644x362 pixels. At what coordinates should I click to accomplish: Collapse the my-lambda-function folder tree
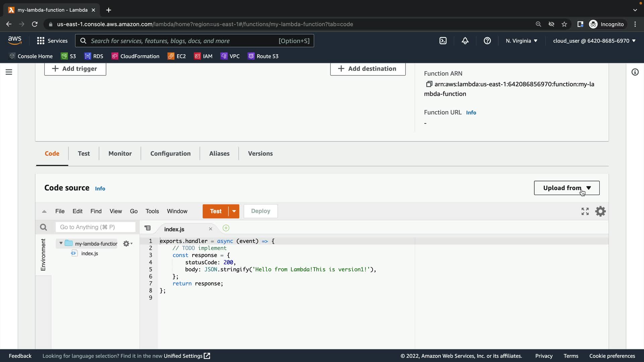[x=61, y=243]
